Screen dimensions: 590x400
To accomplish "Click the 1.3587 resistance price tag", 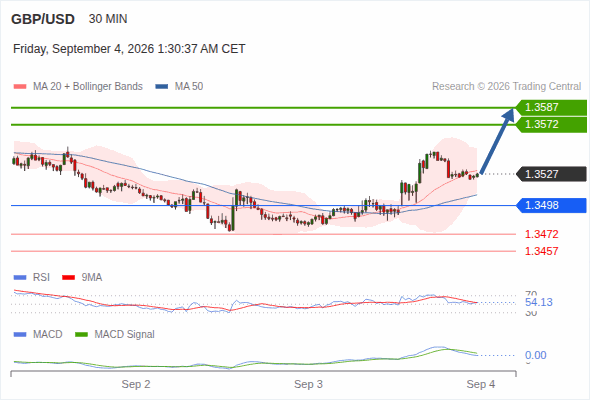I will [551, 107].
